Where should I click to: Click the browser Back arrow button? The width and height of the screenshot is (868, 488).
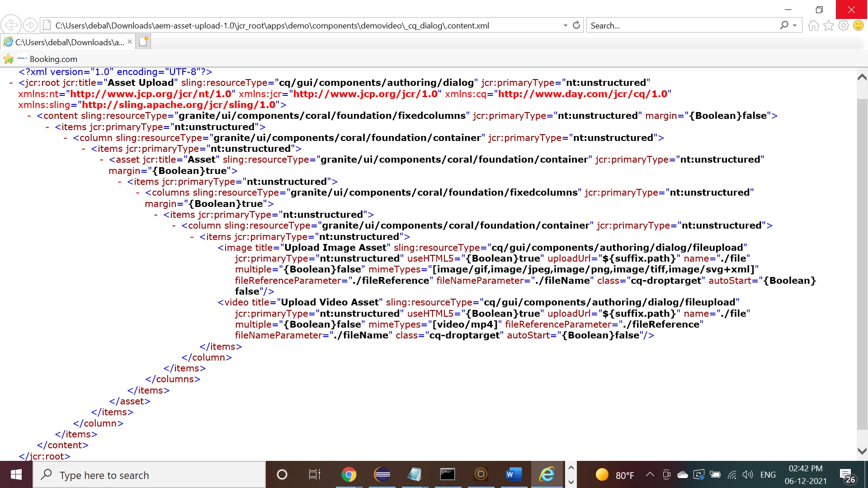[11, 25]
